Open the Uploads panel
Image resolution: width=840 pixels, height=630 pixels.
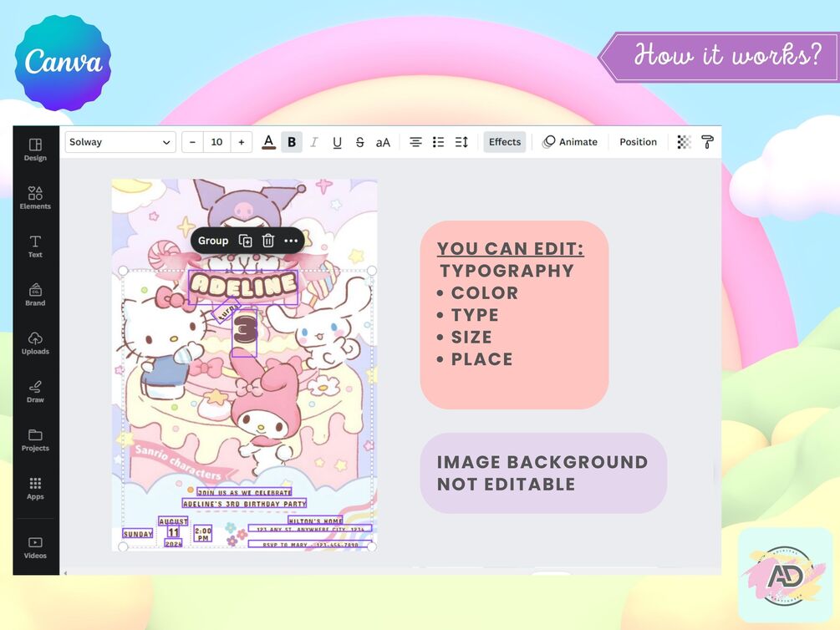click(x=35, y=343)
